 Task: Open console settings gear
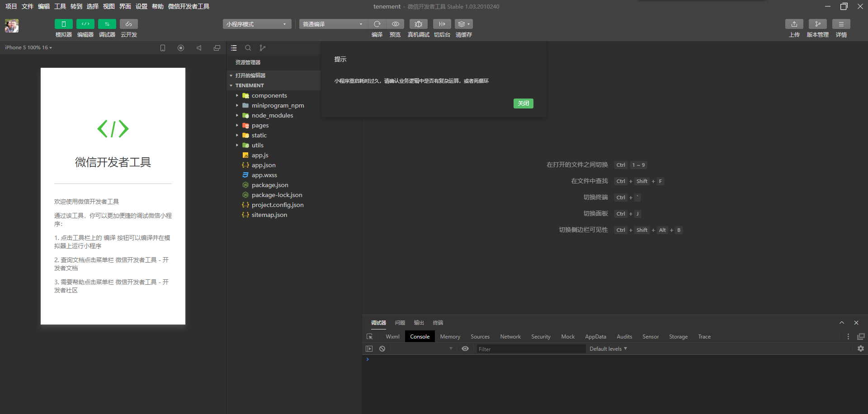coord(861,349)
